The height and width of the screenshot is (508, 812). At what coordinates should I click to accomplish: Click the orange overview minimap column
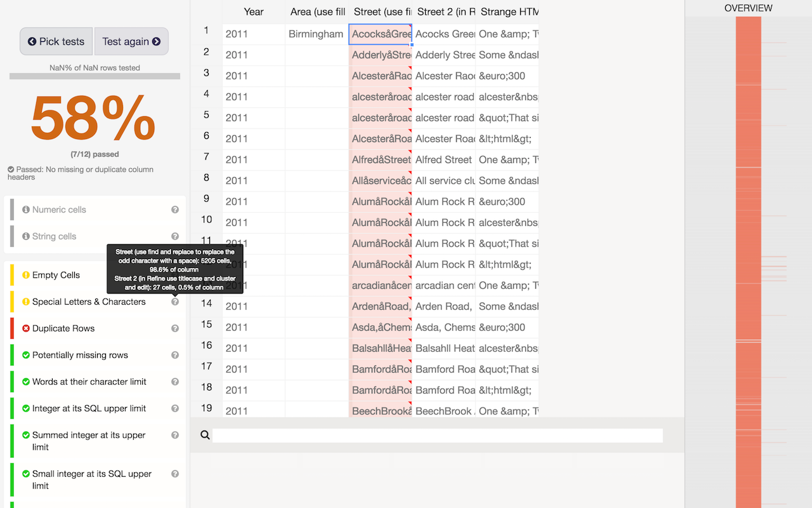[x=748, y=254]
